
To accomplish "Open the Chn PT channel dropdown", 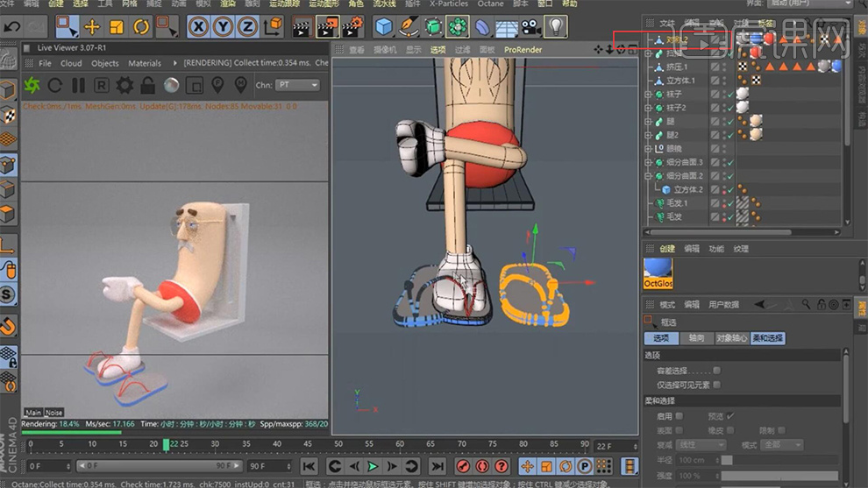I will [x=298, y=85].
